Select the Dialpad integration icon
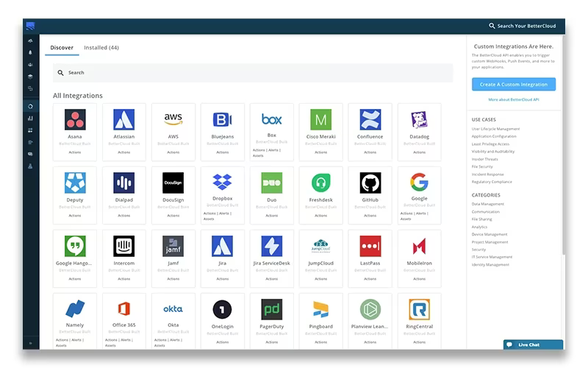The height and width of the screenshot is (368, 588). pos(123,183)
